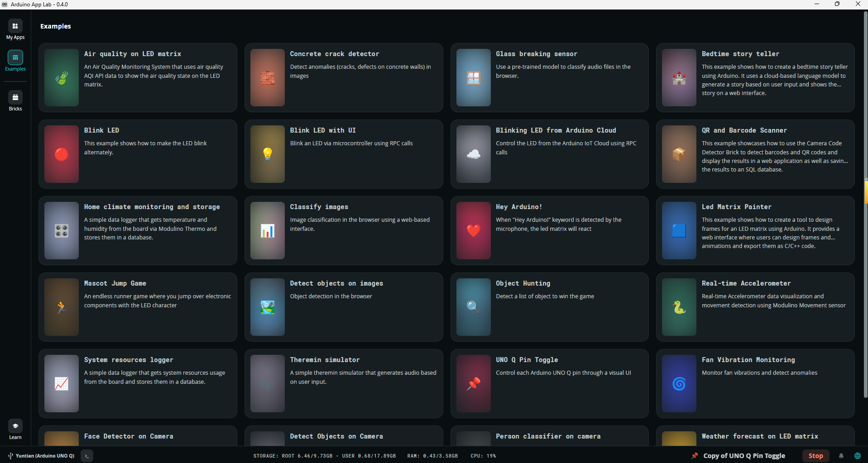Select the Examples sidebar icon

15,57
